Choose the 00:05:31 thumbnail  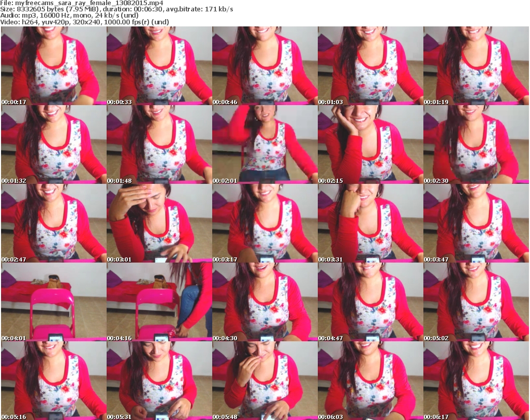click(159, 381)
